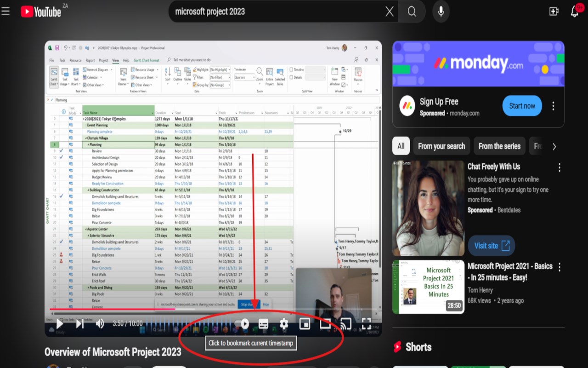Open the 'Chat Freely With Us' ad thumbnail
The width and height of the screenshot is (588, 368).
point(429,208)
